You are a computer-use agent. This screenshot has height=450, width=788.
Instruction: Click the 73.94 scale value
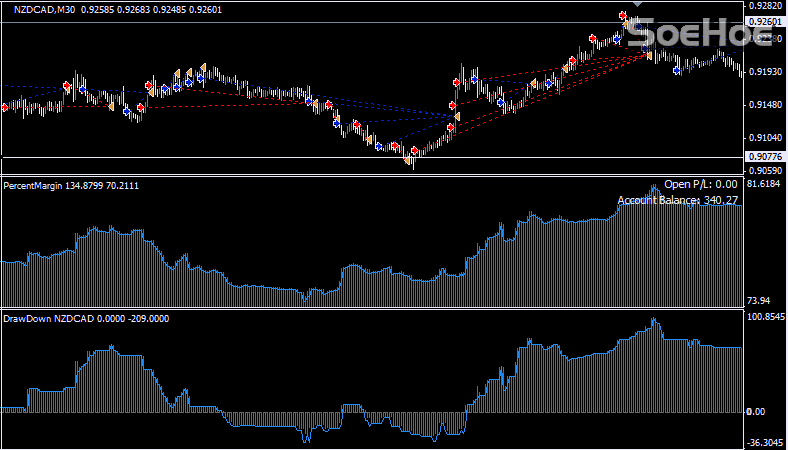click(x=760, y=301)
